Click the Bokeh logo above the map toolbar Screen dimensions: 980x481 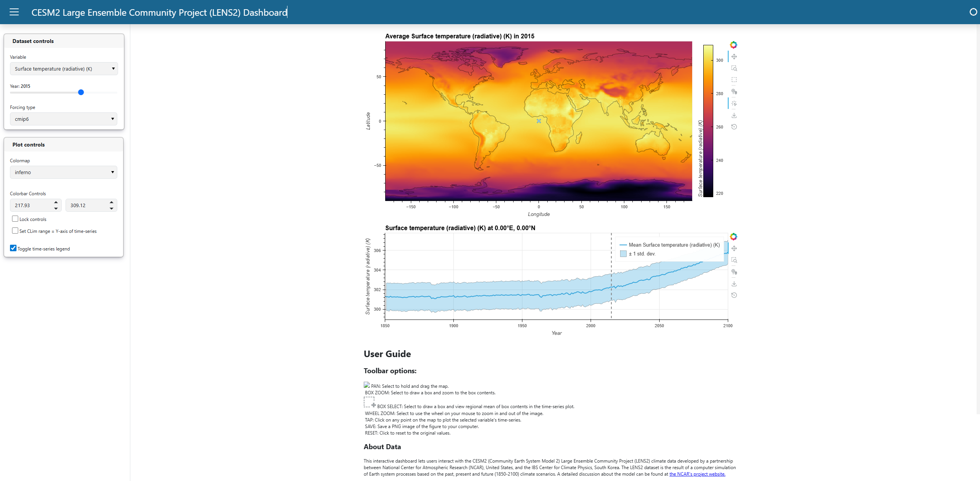coord(733,44)
